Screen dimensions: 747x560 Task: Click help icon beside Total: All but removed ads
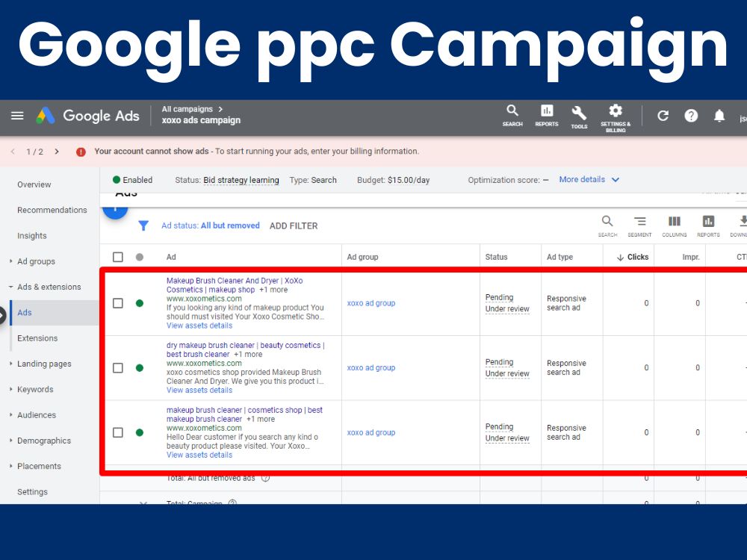pos(265,478)
